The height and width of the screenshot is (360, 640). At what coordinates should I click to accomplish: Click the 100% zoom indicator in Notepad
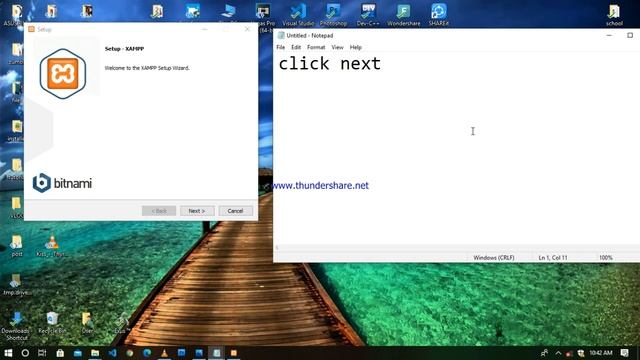tap(606, 258)
